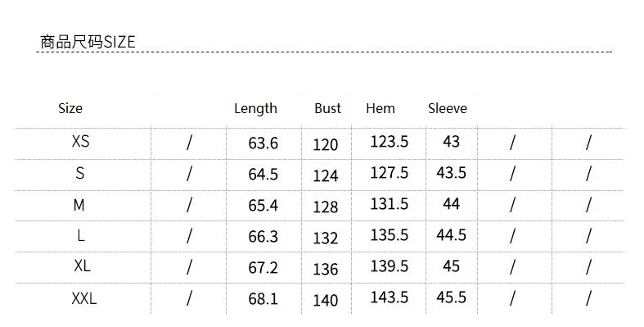Click the 136 bust cell
This screenshot has height=327, width=644.
coord(326,270)
